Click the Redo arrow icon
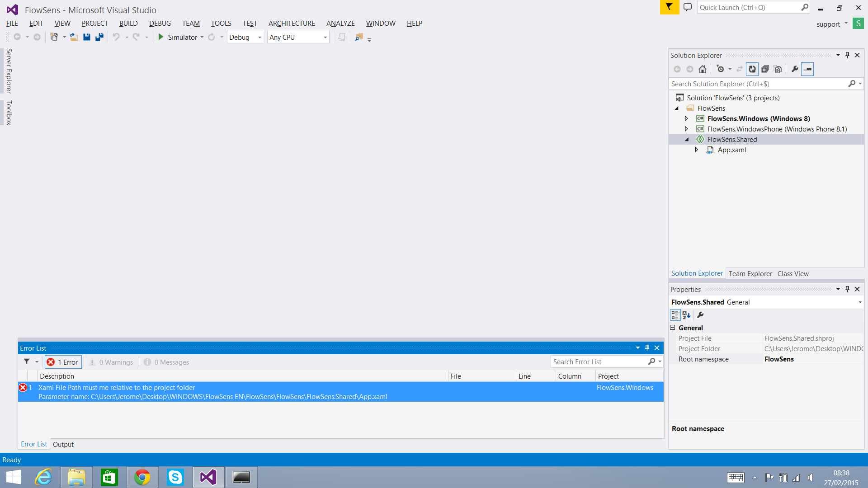This screenshot has height=488, width=868. 136,37
